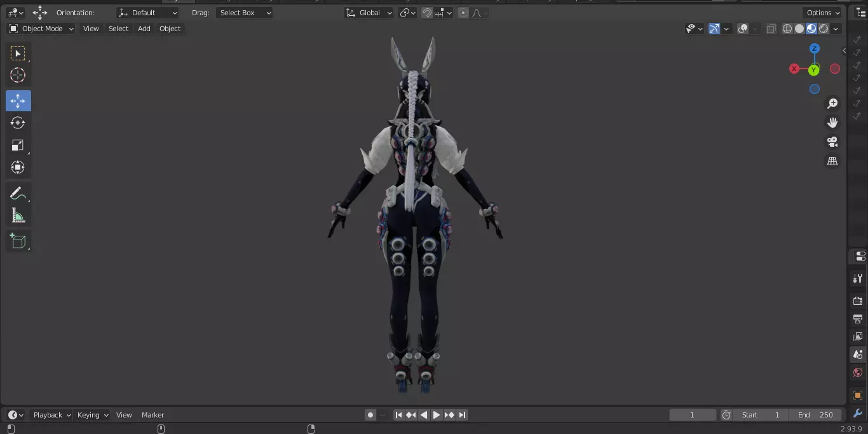Open the timeline Playback menu
This screenshot has height=434, width=868.
[51, 415]
